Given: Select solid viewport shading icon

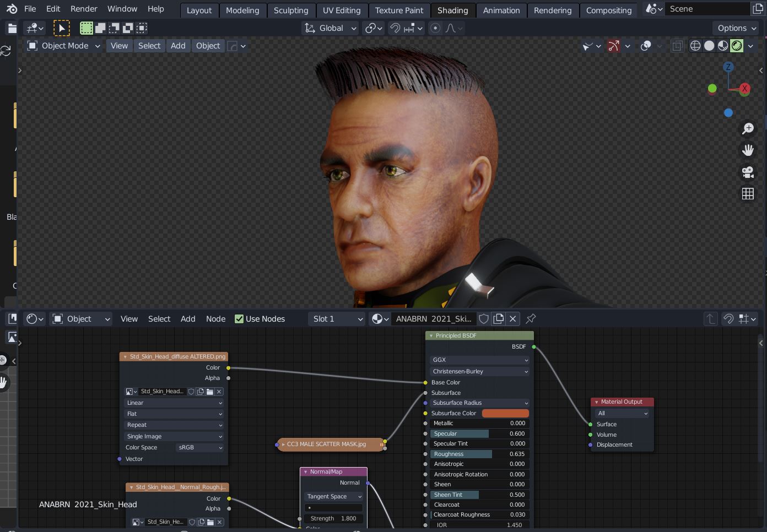Looking at the screenshot, I should [x=709, y=46].
